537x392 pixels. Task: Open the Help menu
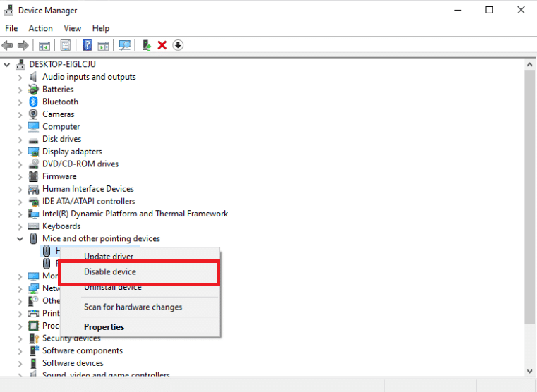point(101,28)
